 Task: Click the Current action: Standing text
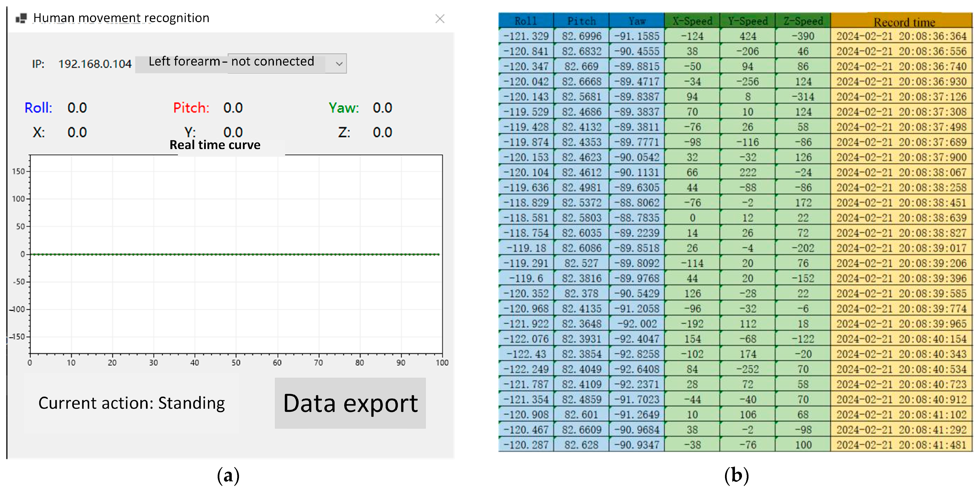[x=132, y=403]
